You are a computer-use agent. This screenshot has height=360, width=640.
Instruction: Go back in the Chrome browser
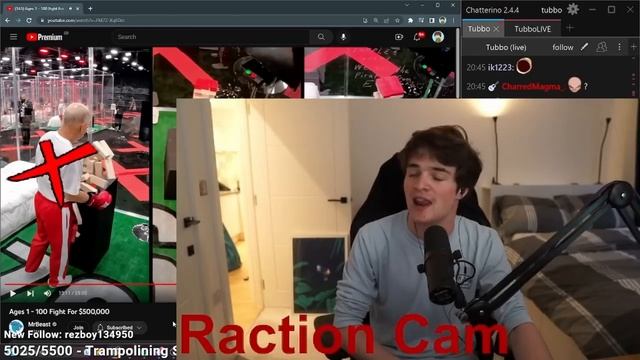coord(8,20)
